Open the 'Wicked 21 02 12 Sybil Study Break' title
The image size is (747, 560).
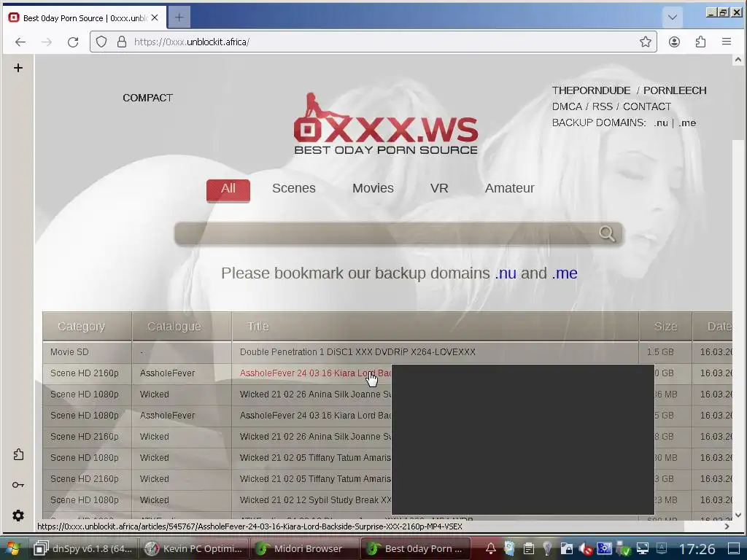[x=315, y=500]
